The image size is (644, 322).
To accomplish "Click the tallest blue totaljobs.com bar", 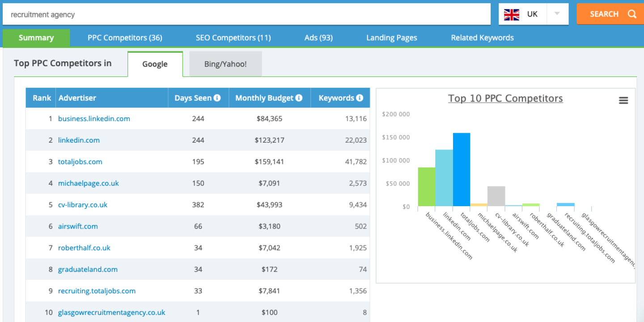I will (x=461, y=170).
